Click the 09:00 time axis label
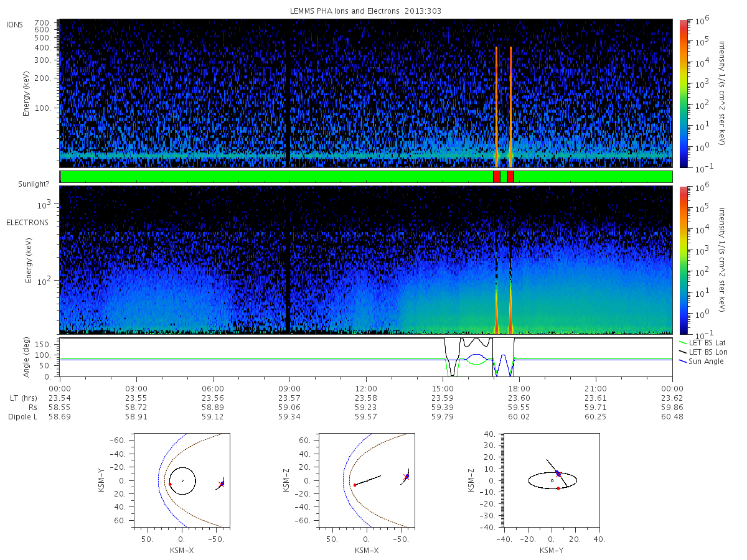 pos(289,388)
